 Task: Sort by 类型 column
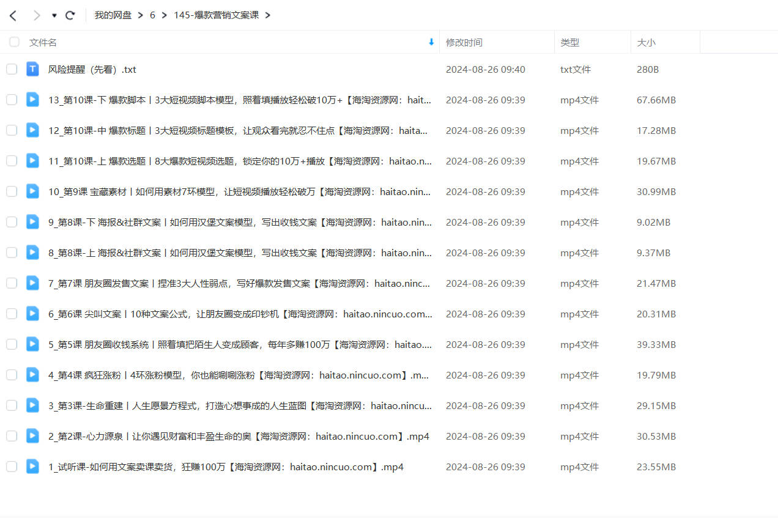[x=569, y=42]
